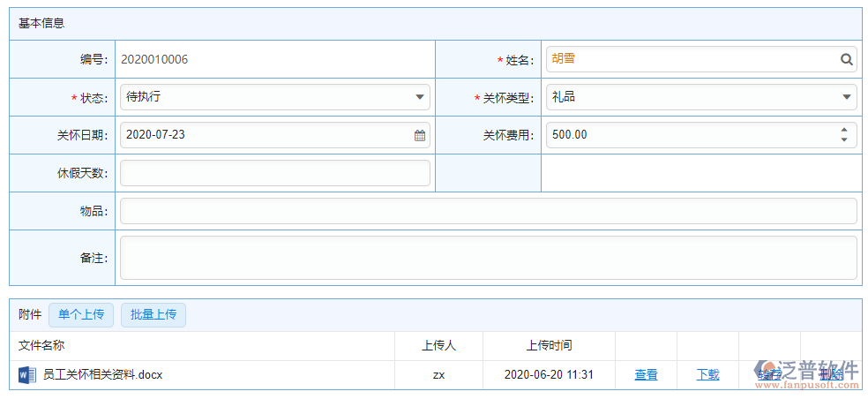Viewport: 868px width, 399px height.
Task: Click the 姓名 field showing 胡雪
Action: (x=688, y=59)
